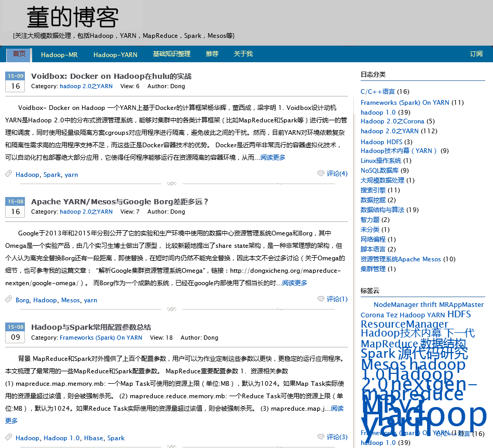Open the 关于我 menu item
This screenshot has width=493, height=448.
[x=243, y=54]
